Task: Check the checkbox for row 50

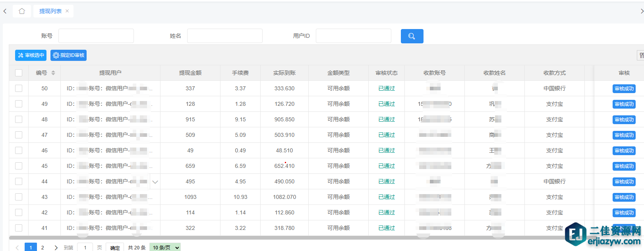Action: [x=19, y=88]
